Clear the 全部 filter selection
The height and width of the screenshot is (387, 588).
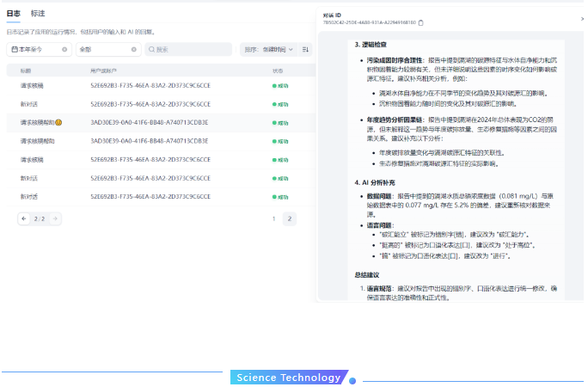pyautogui.click(x=133, y=50)
